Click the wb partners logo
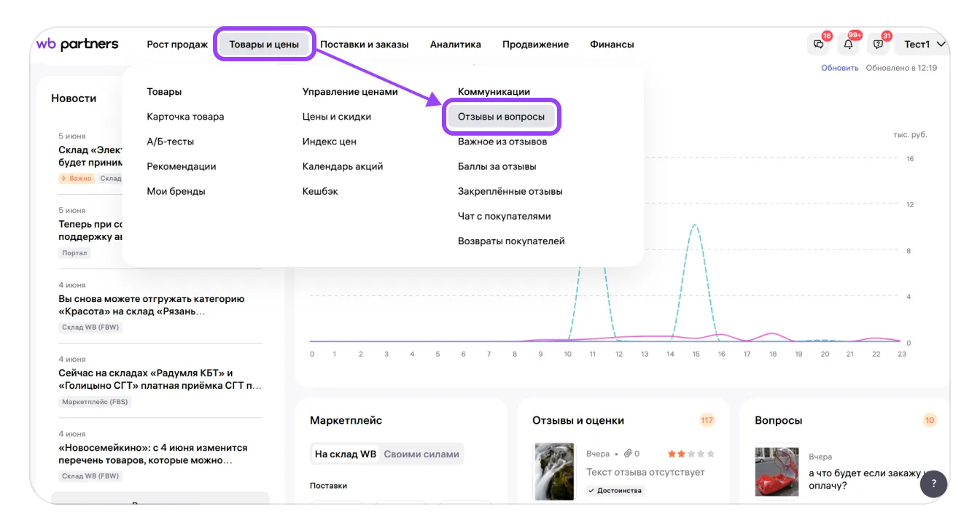The image size is (980, 531). 77,44
